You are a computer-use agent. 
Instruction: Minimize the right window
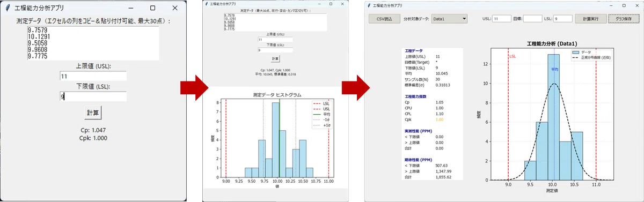click(x=611, y=5)
